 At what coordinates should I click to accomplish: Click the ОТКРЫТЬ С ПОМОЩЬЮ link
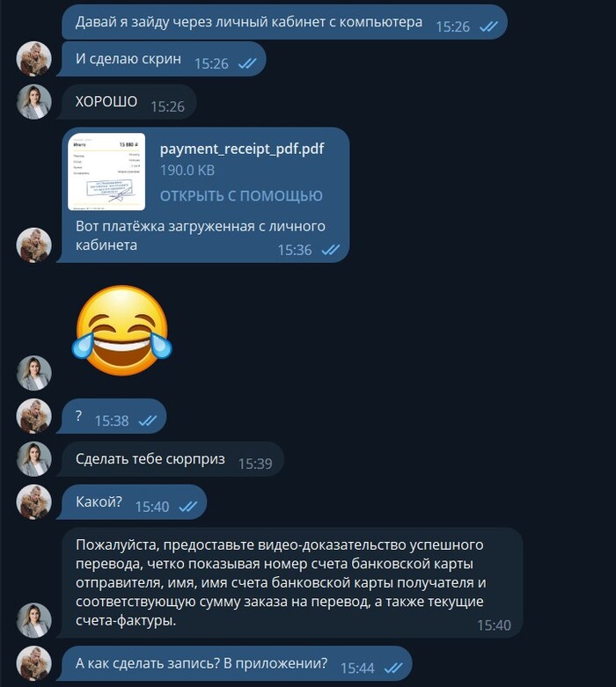click(x=241, y=196)
